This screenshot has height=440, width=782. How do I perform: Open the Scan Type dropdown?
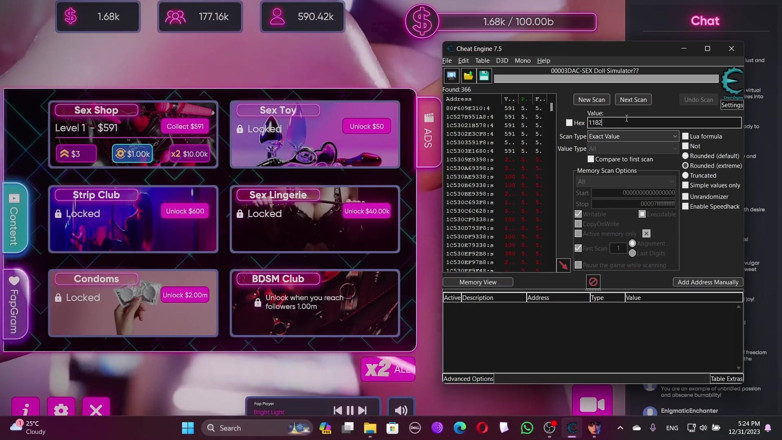click(633, 136)
